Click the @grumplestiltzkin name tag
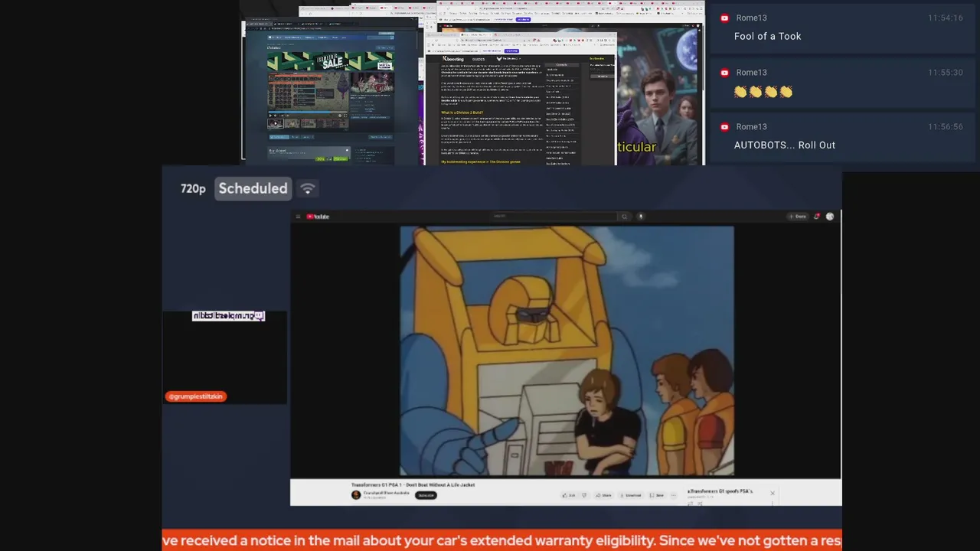Screen dimensions: 980x551 pyautogui.click(x=196, y=396)
